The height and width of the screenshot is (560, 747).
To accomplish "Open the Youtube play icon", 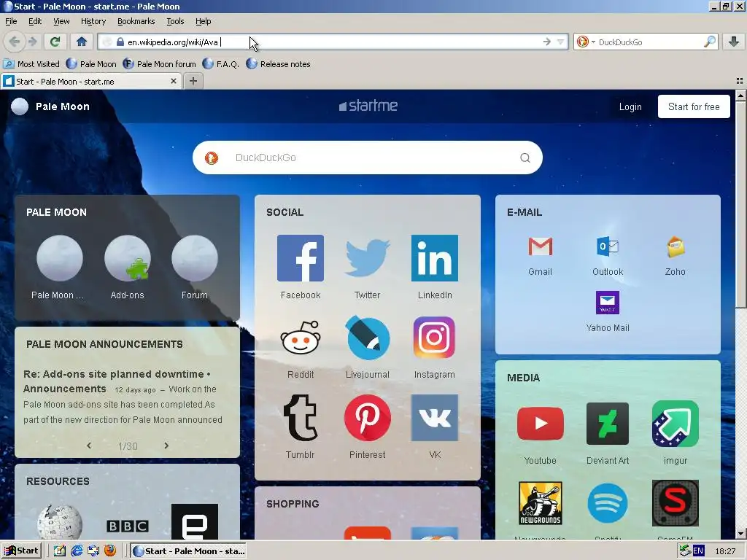I will coord(541,424).
